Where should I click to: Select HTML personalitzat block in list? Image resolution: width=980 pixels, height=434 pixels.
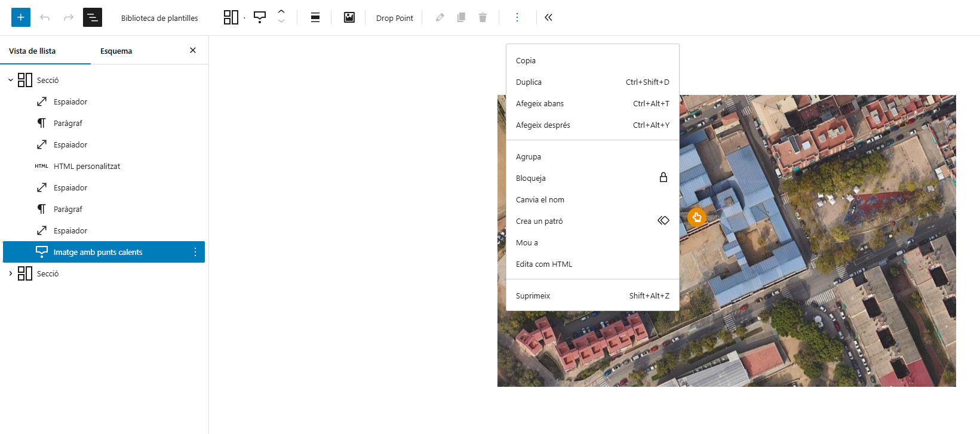coord(87,166)
